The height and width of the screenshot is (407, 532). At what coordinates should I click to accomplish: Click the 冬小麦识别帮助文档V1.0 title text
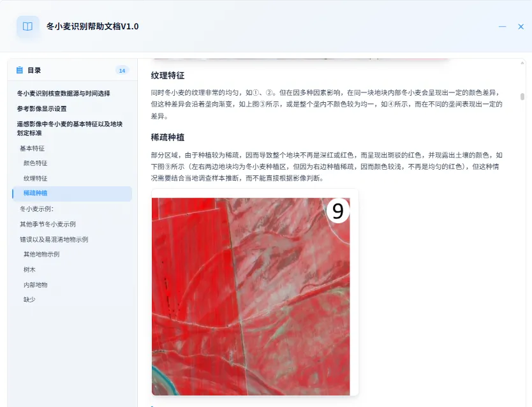coord(92,26)
